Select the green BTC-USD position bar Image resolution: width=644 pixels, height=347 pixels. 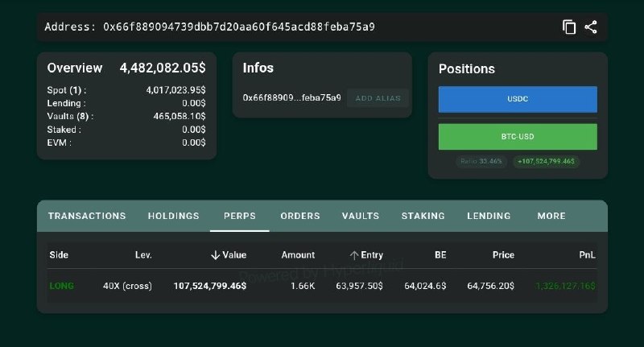518,136
